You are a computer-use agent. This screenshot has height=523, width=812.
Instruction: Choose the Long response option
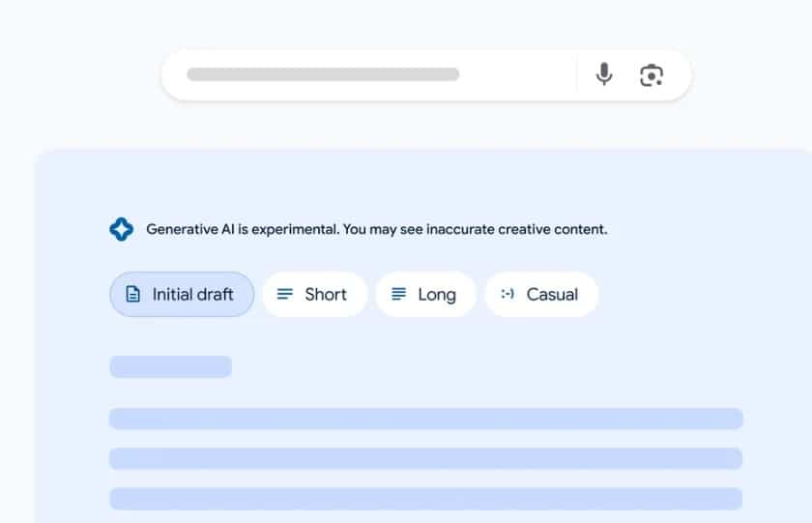425,295
